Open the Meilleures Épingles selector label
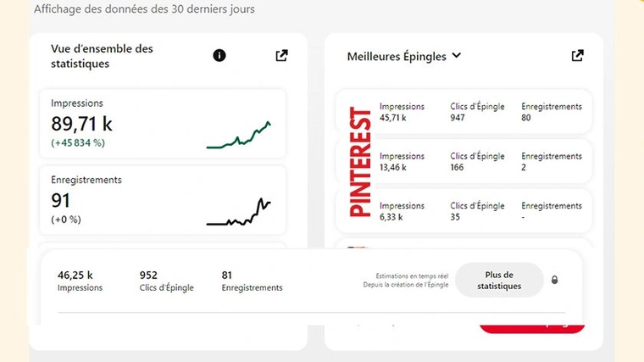Viewport: 644px width, 362px height. click(x=397, y=57)
